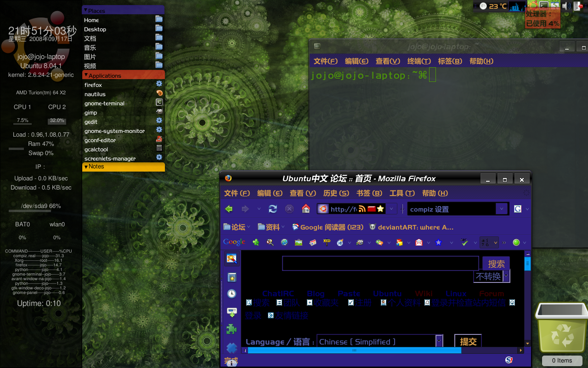Click the forward arrow in Firefox toolbar
This screenshot has height=368, width=588.
pyautogui.click(x=245, y=209)
